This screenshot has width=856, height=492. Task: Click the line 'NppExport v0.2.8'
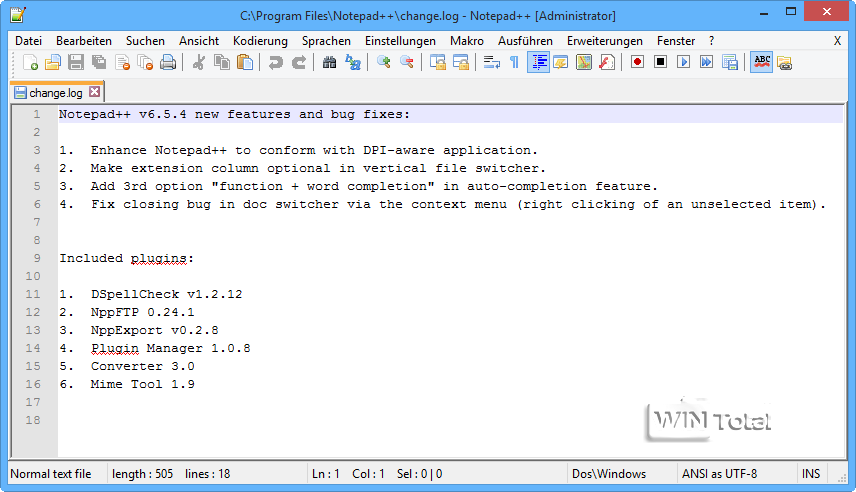coord(154,330)
